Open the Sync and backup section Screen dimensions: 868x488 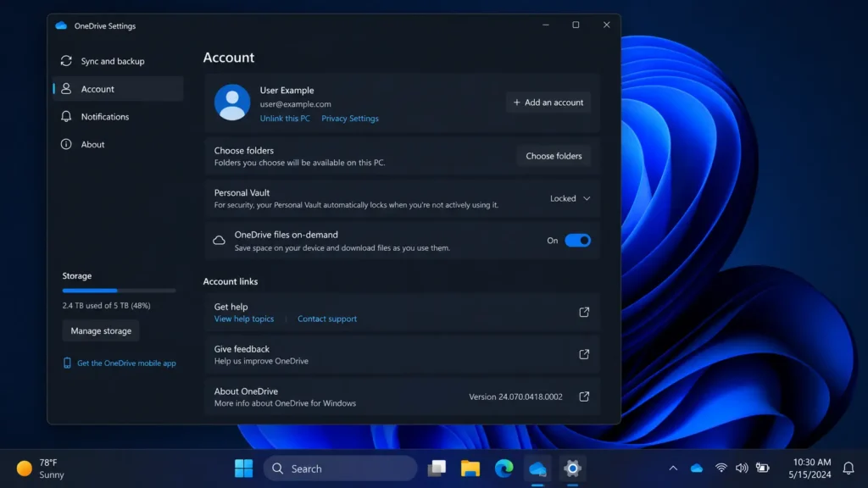119,61
